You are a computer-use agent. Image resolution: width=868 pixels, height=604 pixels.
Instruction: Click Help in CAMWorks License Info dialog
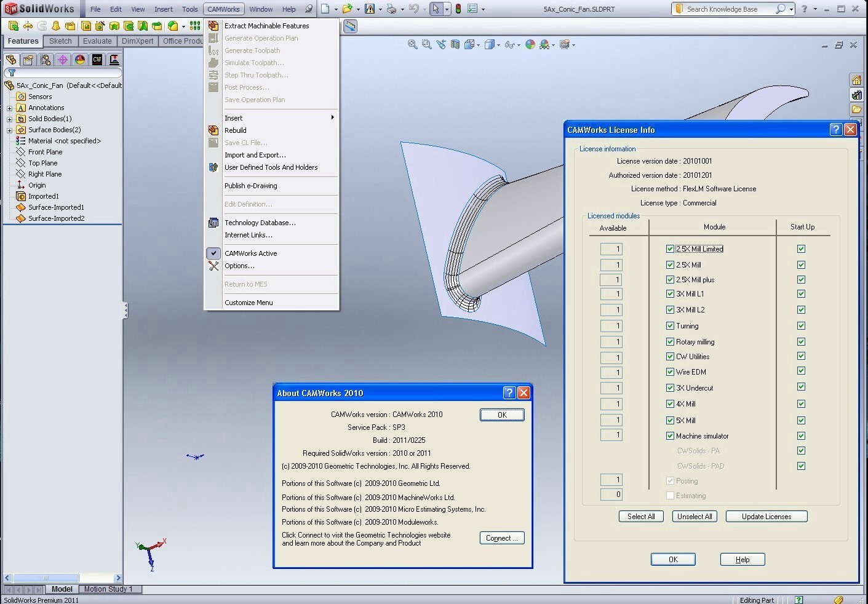(x=743, y=560)
